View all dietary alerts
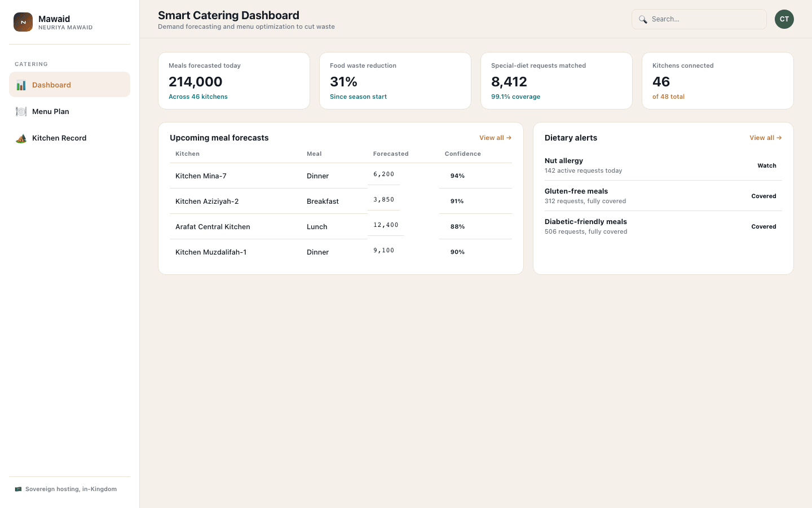This screenshot has width=812, height=508. click(765, 138)
